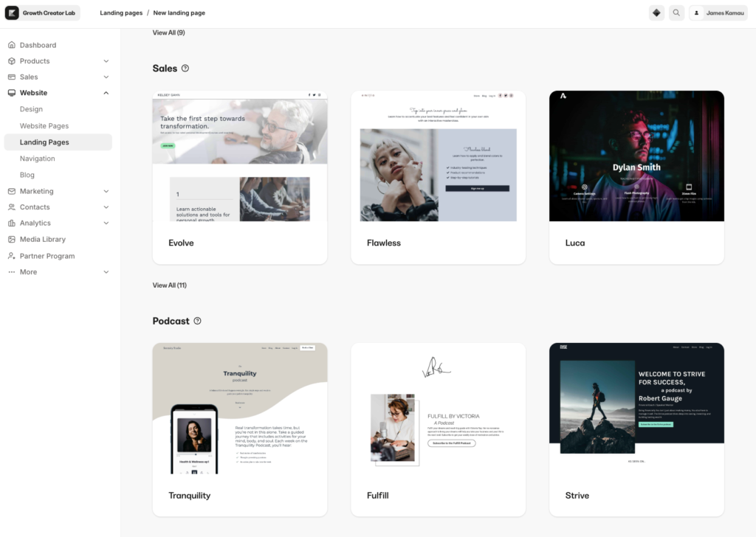This screenshot has height=537, width=756.
Task: Click the search magnifier icon in the top bar
Action: click(676, 13)
